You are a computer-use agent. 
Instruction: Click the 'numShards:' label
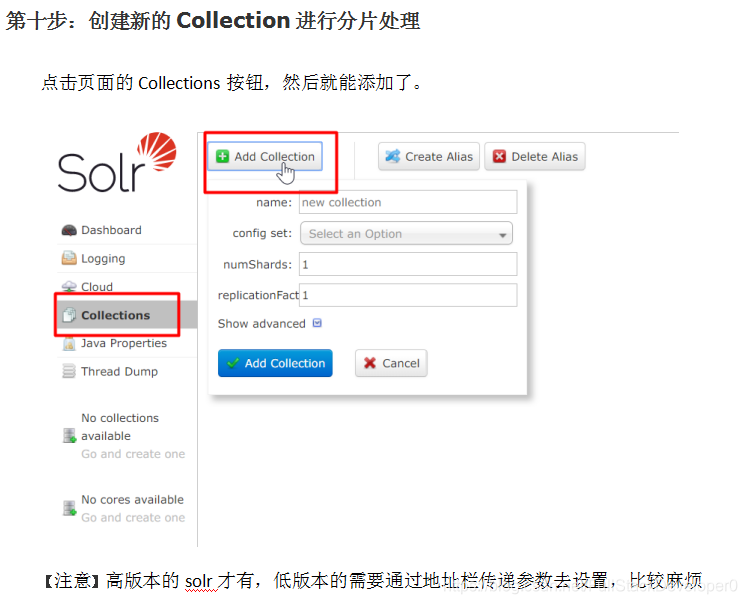(257, 264)
